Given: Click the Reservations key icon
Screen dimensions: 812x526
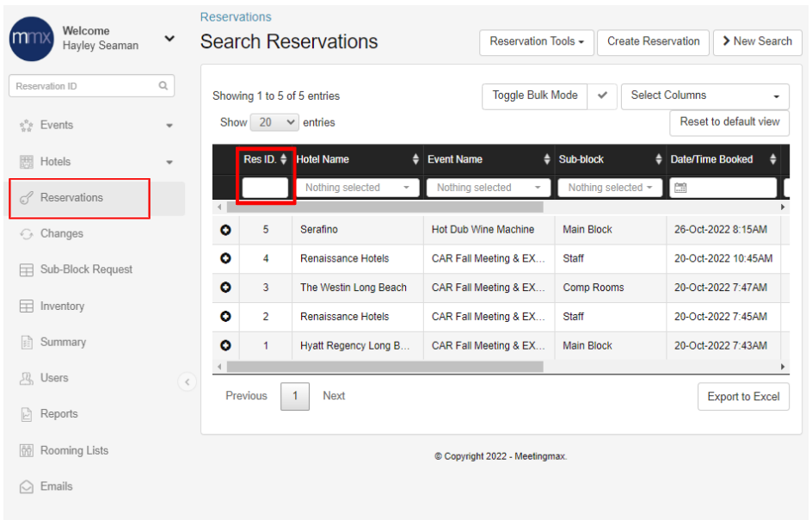Looking at the screenshot, I should point(27,198).
